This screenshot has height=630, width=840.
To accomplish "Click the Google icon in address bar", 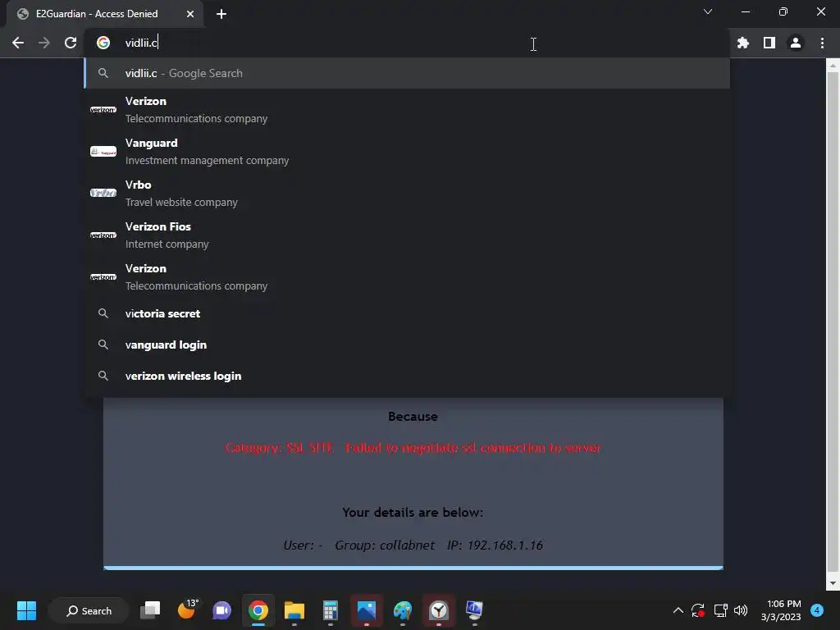I will [103, 43].
